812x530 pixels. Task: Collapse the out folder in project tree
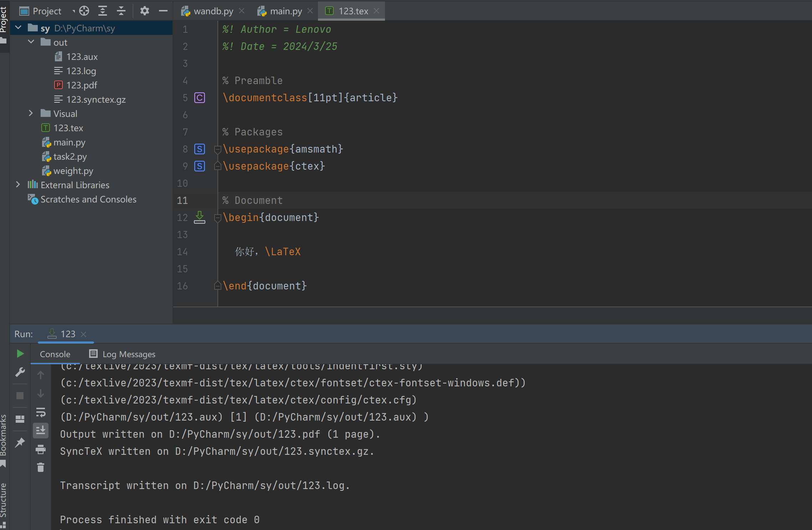[31, 42]
